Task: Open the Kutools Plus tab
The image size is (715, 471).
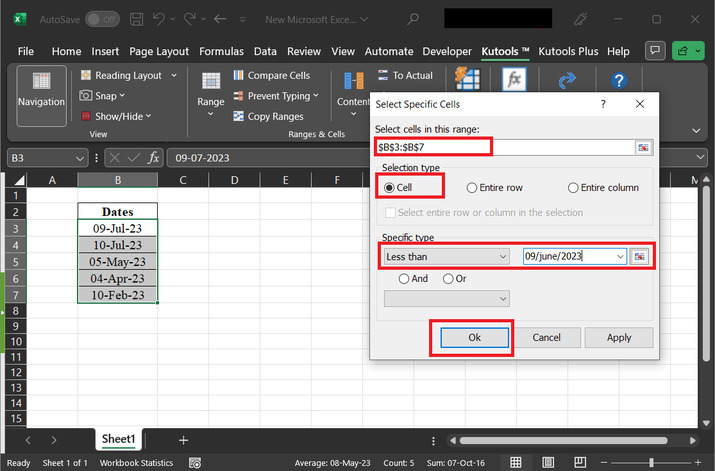Action: coord(568,51)
